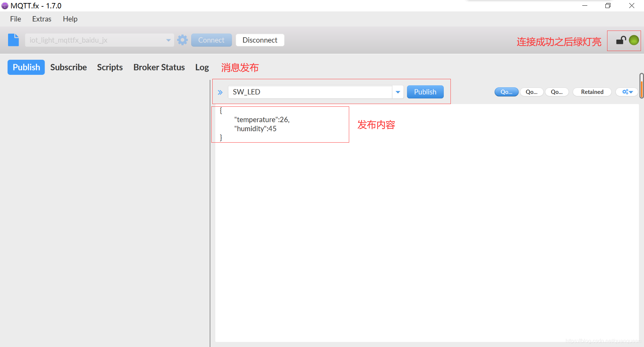Click the Disconnect button

click(260, 40)
